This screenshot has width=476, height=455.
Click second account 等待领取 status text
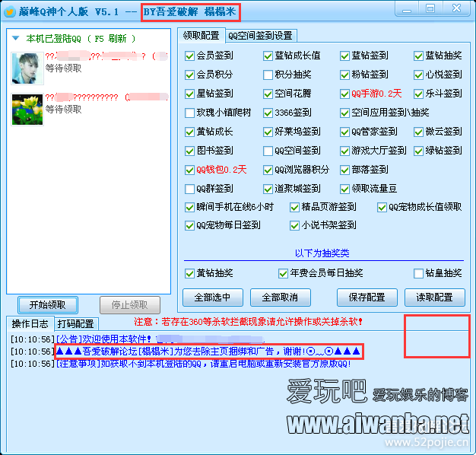point(63,110)
